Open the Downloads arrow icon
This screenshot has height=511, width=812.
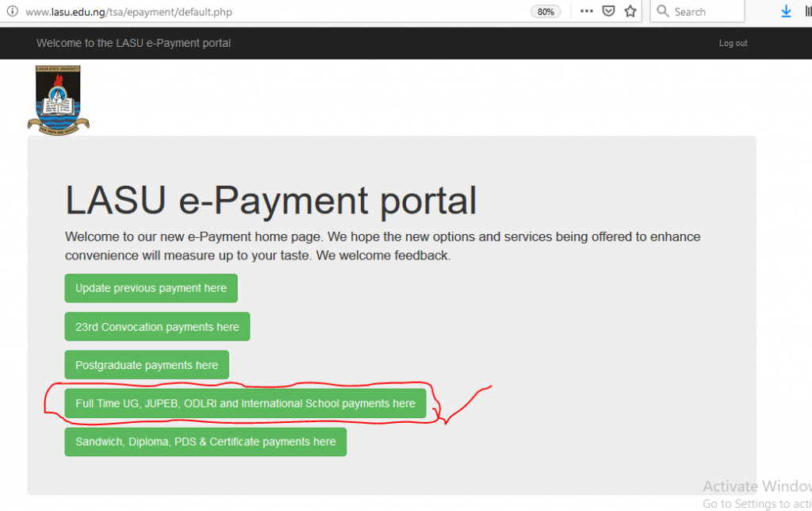coord(786,11)
